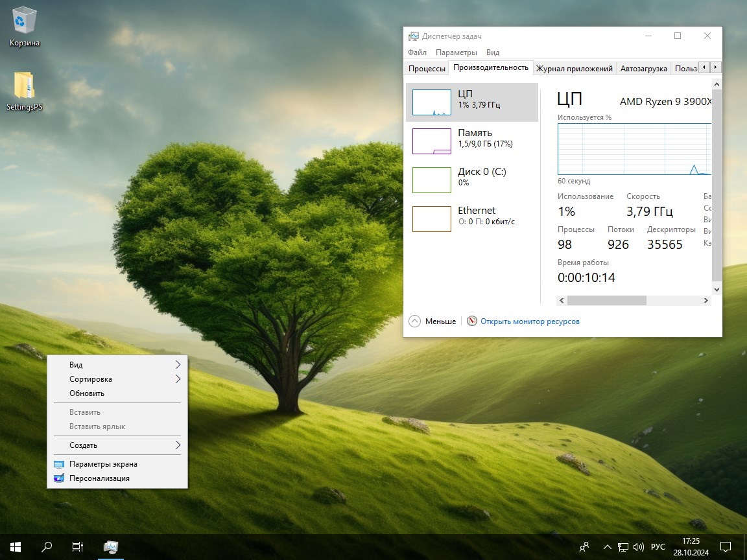This screenshot has height=560, width=747.
Task: Switch to the Автозагрузка tab
Action: (x=643, y=68)
